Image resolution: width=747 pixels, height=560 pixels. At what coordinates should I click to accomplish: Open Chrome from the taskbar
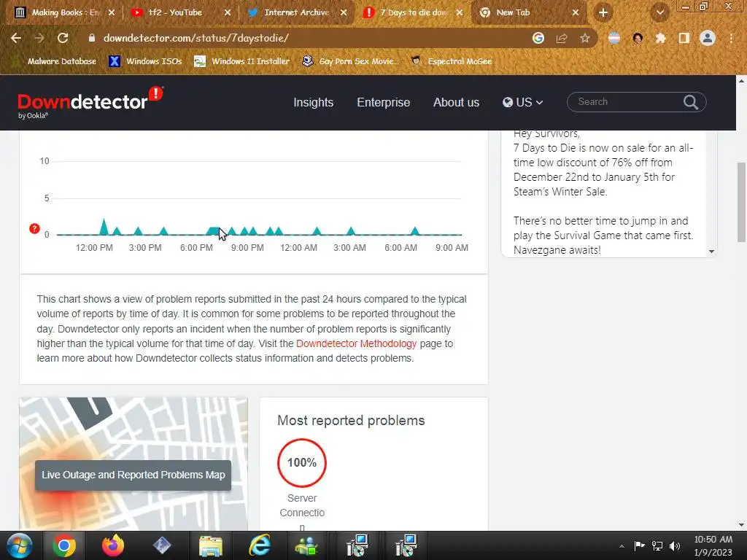[64, 545]
